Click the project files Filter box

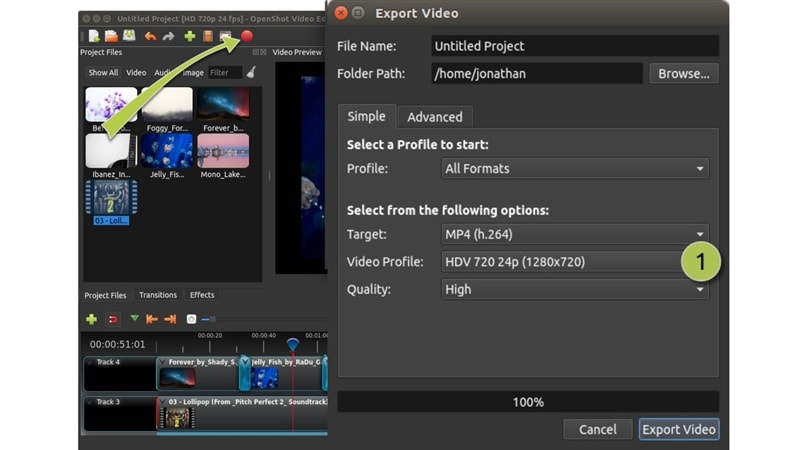tap(225, 72)
